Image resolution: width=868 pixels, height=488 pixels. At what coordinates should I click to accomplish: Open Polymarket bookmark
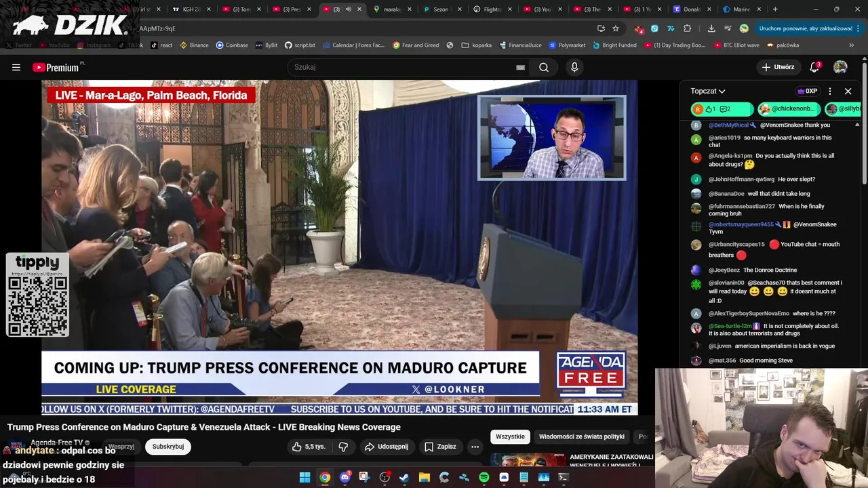[566, 45]
